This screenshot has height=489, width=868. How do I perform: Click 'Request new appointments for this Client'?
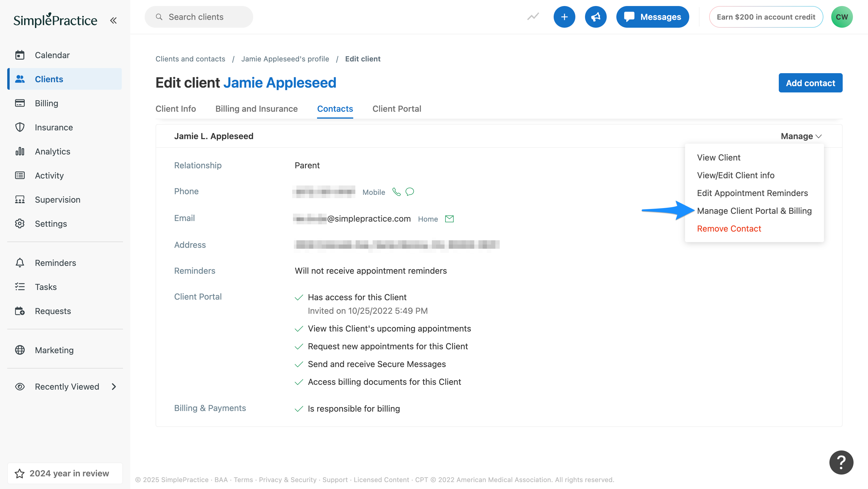click(x=388, y=346)
